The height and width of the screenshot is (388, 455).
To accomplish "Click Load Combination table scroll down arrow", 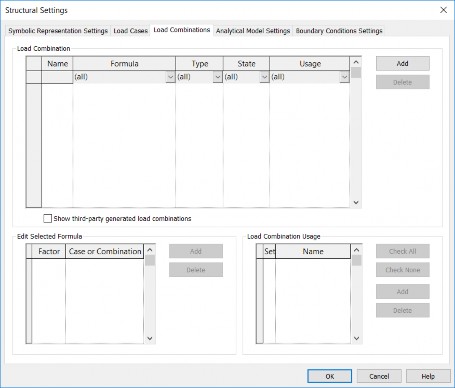I will 356,202.
